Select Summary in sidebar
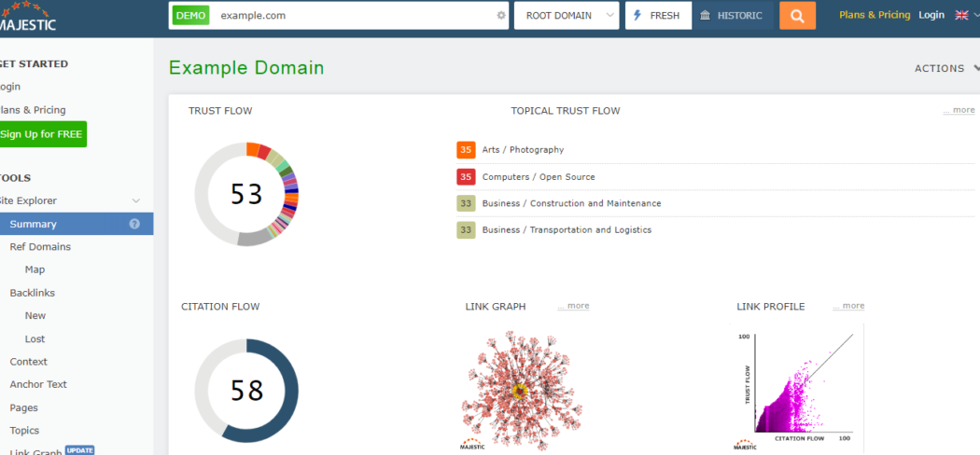Screen dimensions: 980x455 tap(77, 224)
